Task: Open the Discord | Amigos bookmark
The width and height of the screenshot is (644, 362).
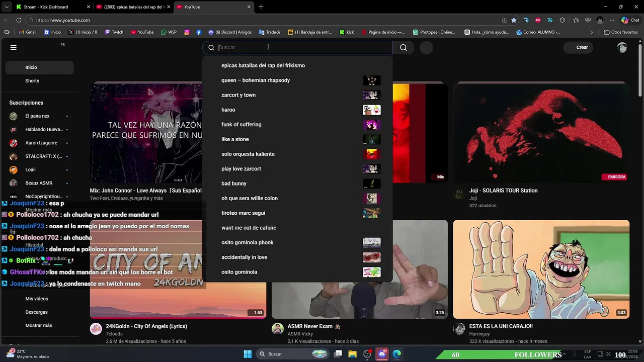Action: (x=230, y=32)
